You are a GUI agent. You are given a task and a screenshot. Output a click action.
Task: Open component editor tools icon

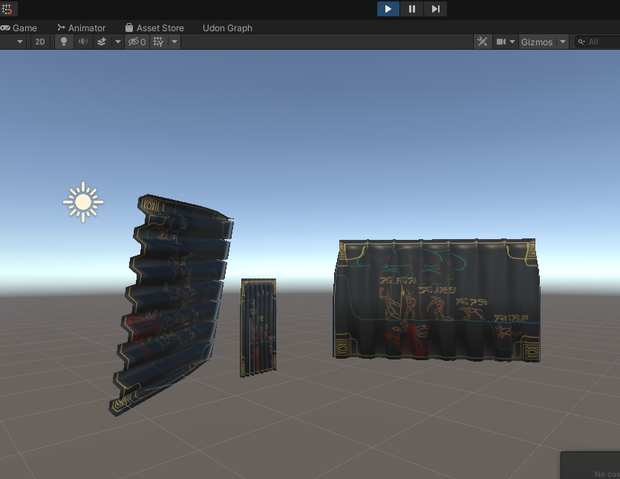482,42
